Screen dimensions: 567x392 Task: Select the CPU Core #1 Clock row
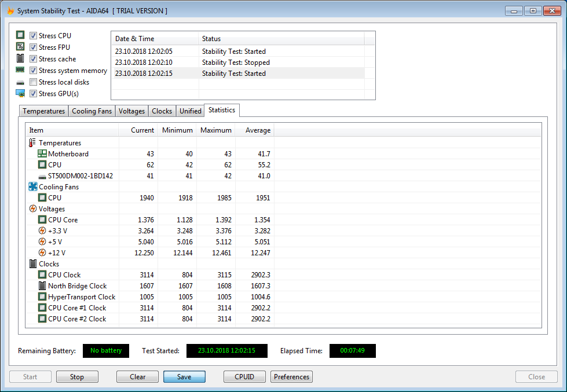pyautogui.click(x=77, y=308)
